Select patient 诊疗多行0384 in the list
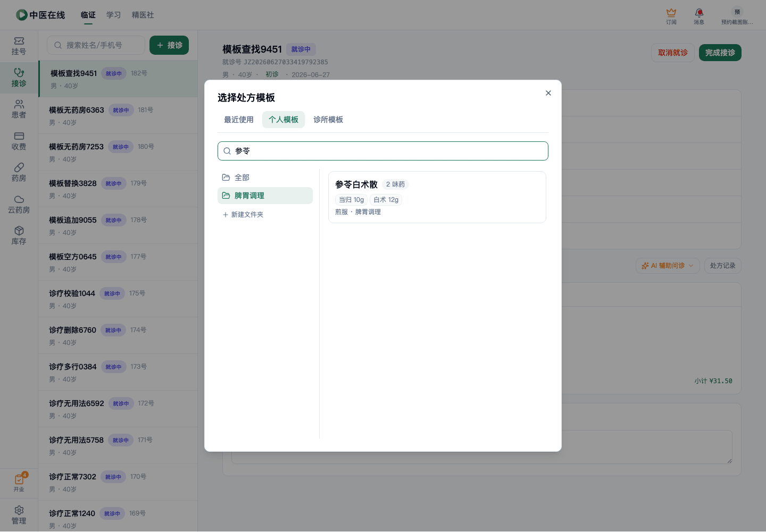766x532 pixels. (x=118, y=372)
